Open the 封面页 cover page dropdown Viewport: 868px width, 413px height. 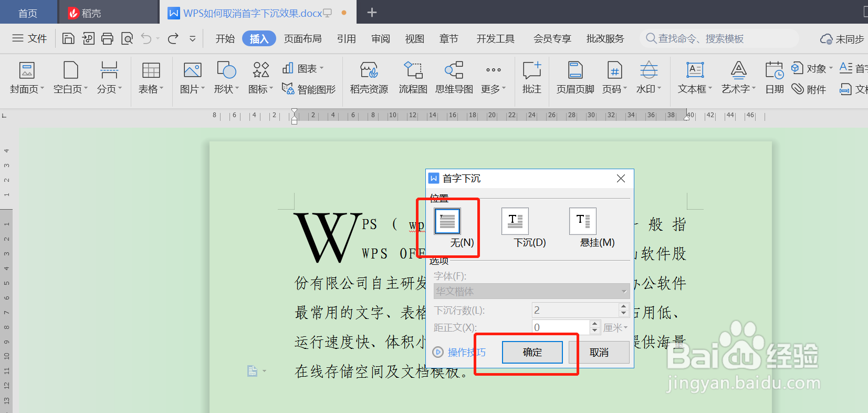pos(27,78)
